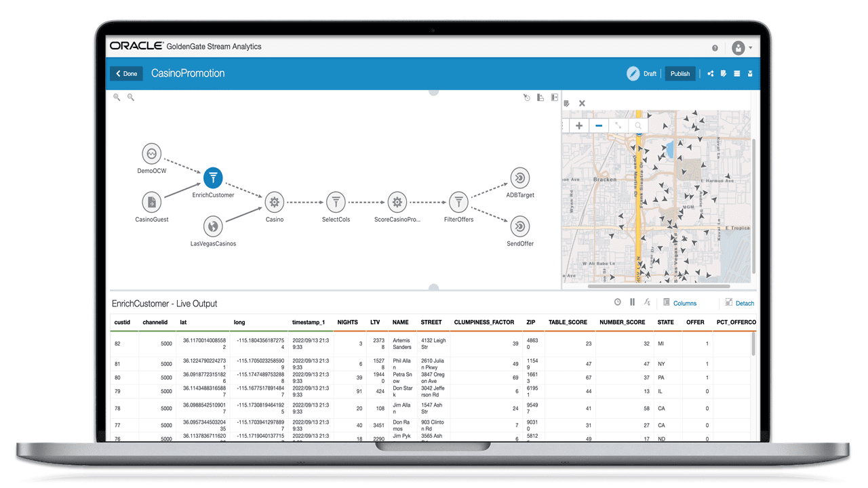Open the help info icon in top bar
Screen dimensions: 868x488
714,47
